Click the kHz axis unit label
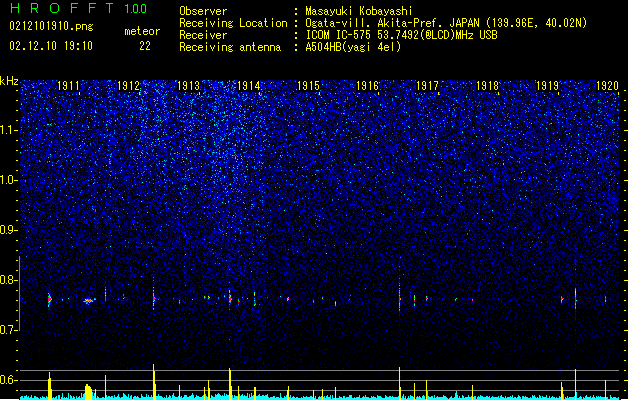 9,81
